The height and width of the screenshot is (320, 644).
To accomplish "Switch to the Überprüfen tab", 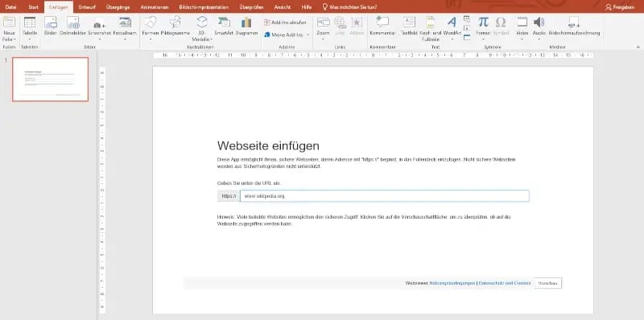I will pyautogui.click(x=251, y=7).
